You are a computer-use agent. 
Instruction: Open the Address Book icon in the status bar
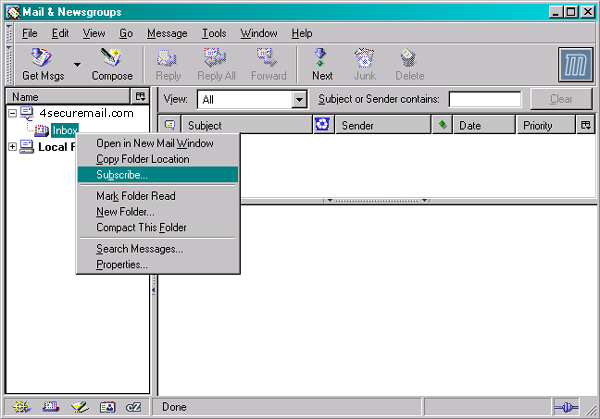pyautogui.click(x=106, y=407)
